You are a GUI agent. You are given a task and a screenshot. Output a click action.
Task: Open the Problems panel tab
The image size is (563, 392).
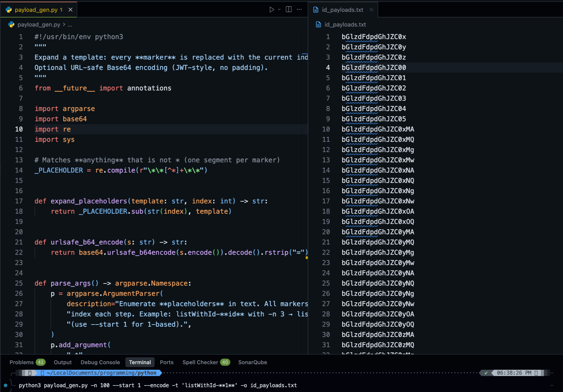coord(27,362)
